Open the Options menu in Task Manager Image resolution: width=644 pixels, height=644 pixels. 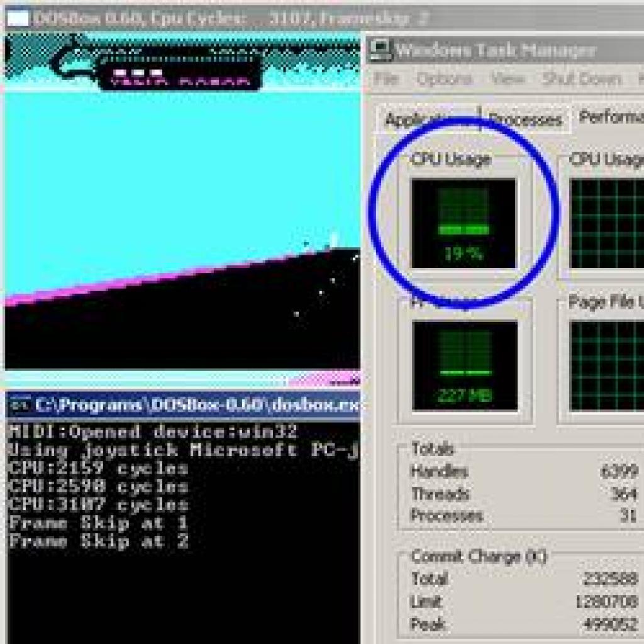443,79
